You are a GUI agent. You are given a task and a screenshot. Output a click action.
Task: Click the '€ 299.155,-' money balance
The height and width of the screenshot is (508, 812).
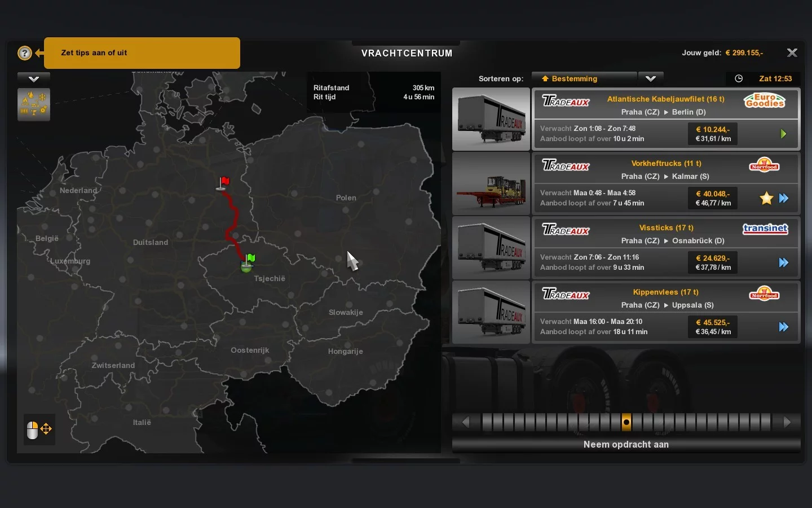[744, 53]
